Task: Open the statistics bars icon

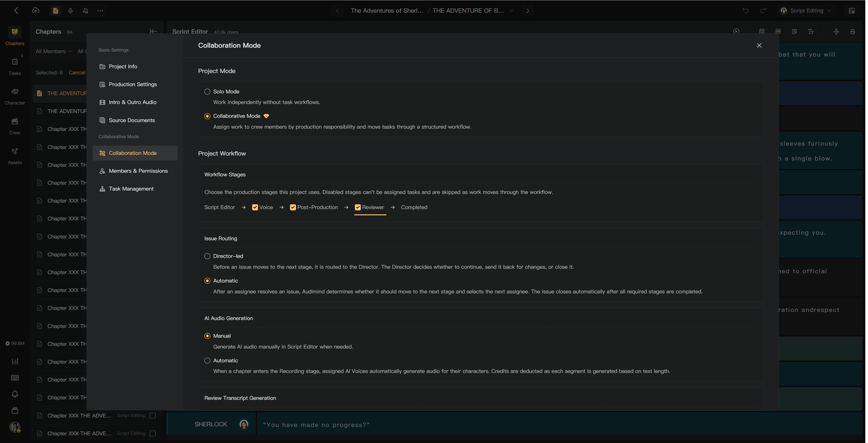Action: point(15,361)
